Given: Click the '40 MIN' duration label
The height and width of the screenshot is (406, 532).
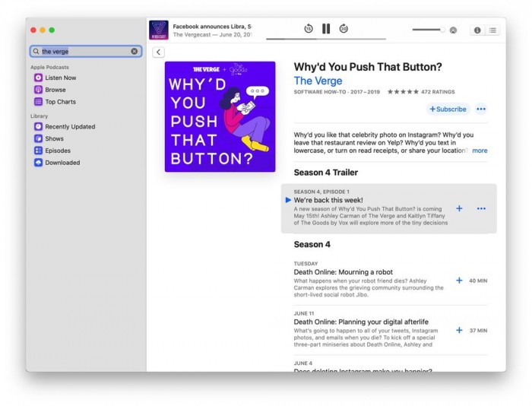Looking at the screenshot, I should [x=478, y=281].
